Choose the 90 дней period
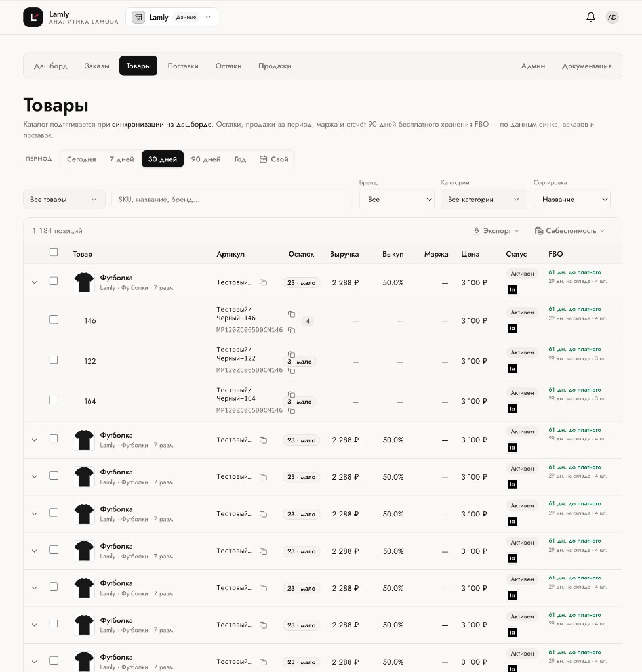 tap(205, 159)
